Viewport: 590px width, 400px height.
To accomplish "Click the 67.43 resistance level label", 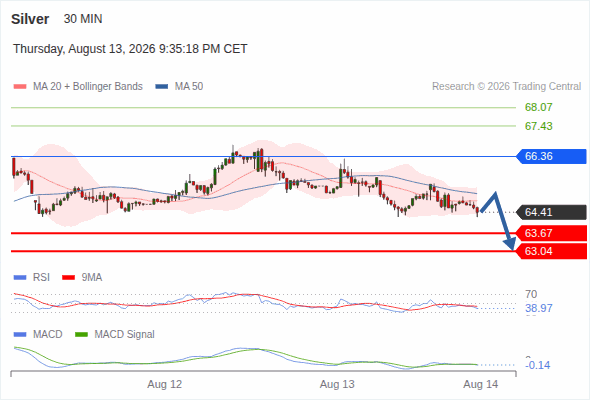I will coord(538,126).
